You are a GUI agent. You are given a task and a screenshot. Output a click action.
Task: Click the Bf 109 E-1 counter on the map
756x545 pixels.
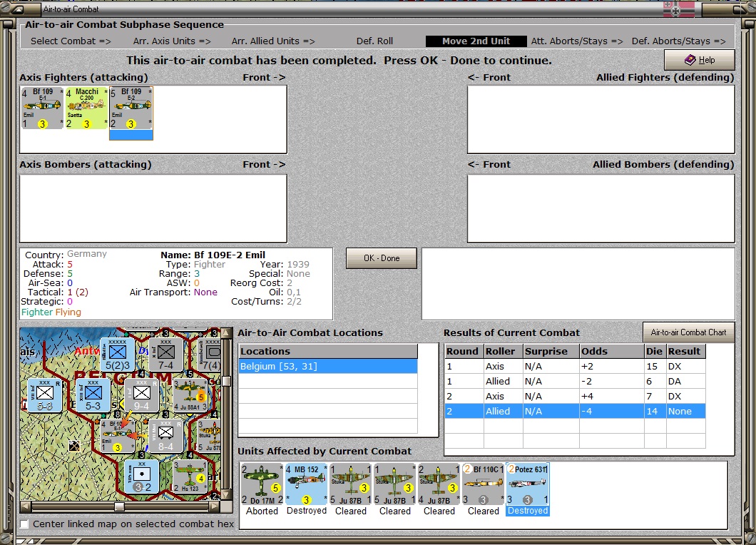point(117,436)
